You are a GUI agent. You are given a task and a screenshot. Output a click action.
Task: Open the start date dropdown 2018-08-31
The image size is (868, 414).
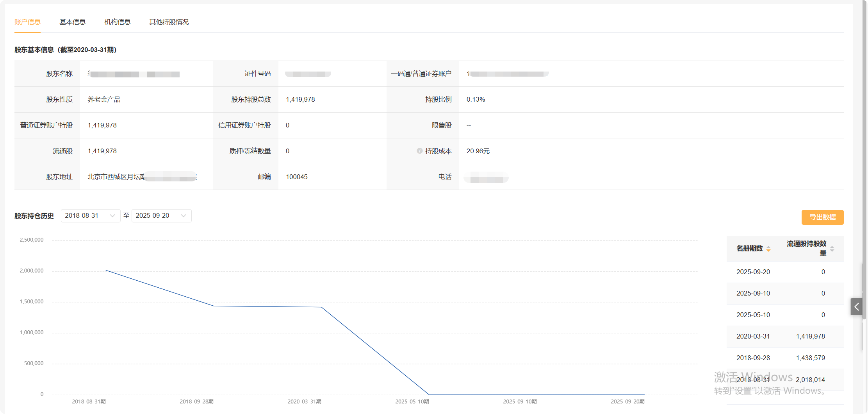[x=91, y=216]
